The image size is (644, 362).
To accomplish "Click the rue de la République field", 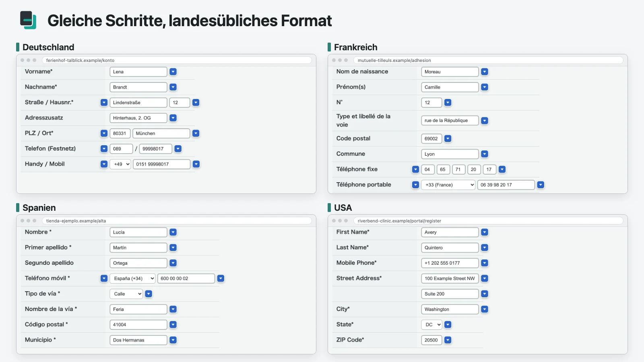I will point(450,120).
